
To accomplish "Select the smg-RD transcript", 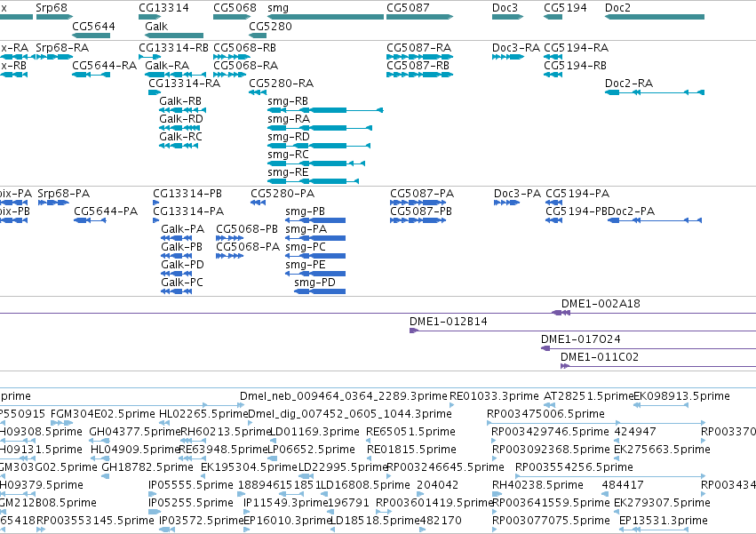I will pos(319,146).
